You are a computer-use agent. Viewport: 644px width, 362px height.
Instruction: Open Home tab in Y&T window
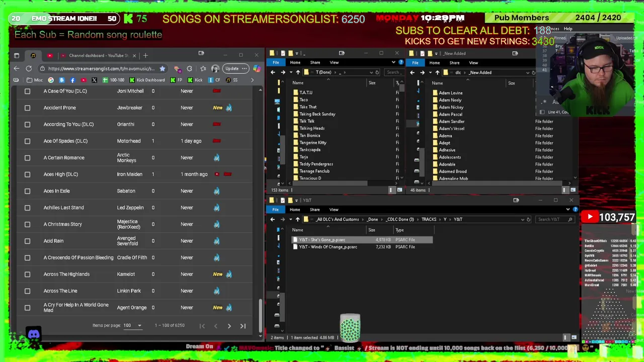pyautogui.click(x=295, y=210)
